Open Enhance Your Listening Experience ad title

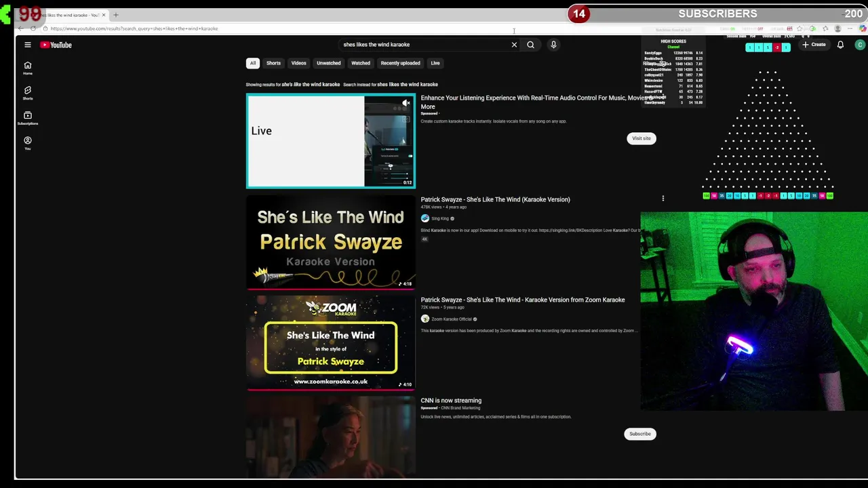click(536, 102)
